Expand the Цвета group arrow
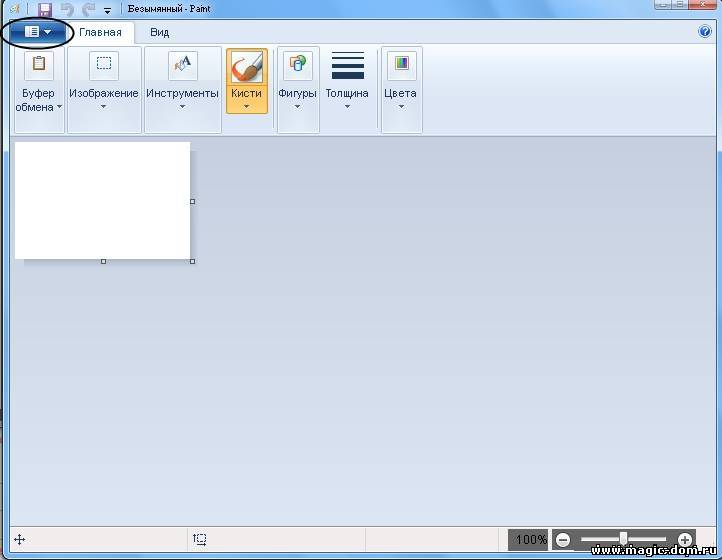Image resolution: width=722 pixels, height=560 pixels. click(401, 107)
